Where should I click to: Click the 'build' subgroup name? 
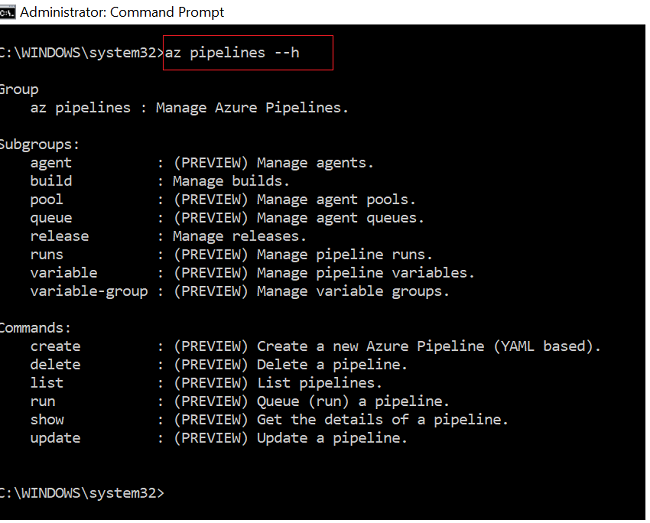51,181
